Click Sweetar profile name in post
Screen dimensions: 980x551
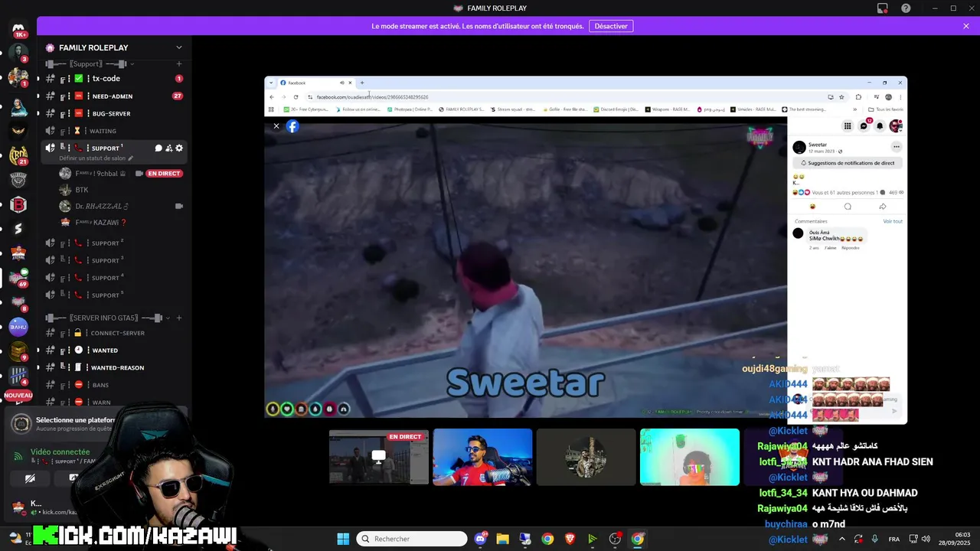[818, 145]
